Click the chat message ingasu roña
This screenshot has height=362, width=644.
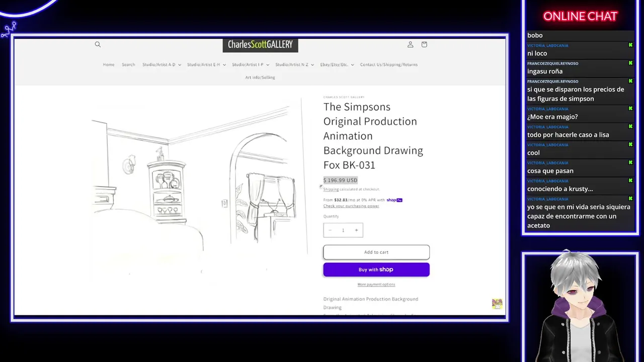click(x=545, y=71)
